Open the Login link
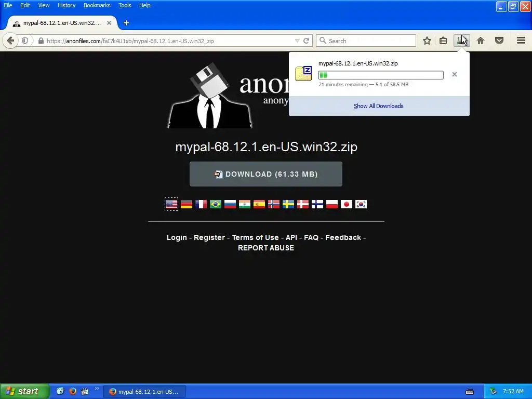 pyautogui.click(x=177, y=237)
